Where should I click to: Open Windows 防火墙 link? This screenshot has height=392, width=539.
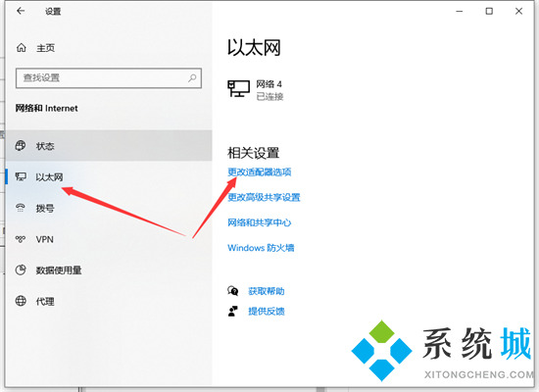tap(261, 248)
